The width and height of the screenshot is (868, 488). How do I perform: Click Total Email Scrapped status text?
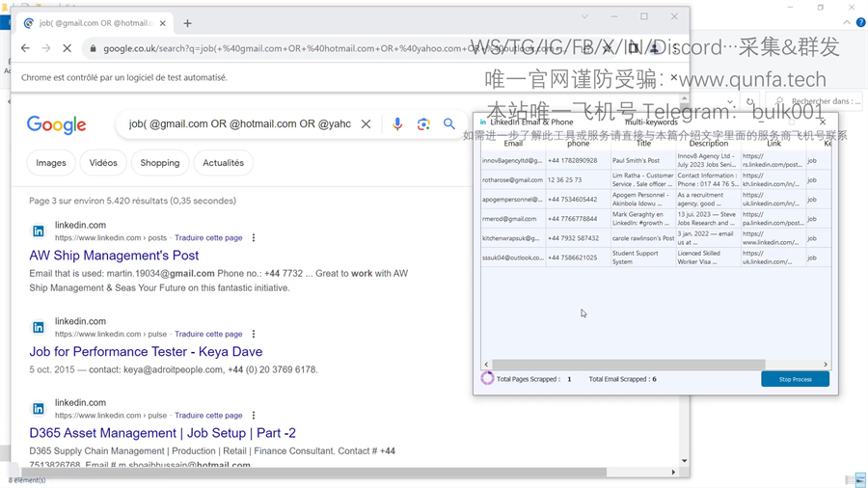pyautogui.click(x=622, y=380)
